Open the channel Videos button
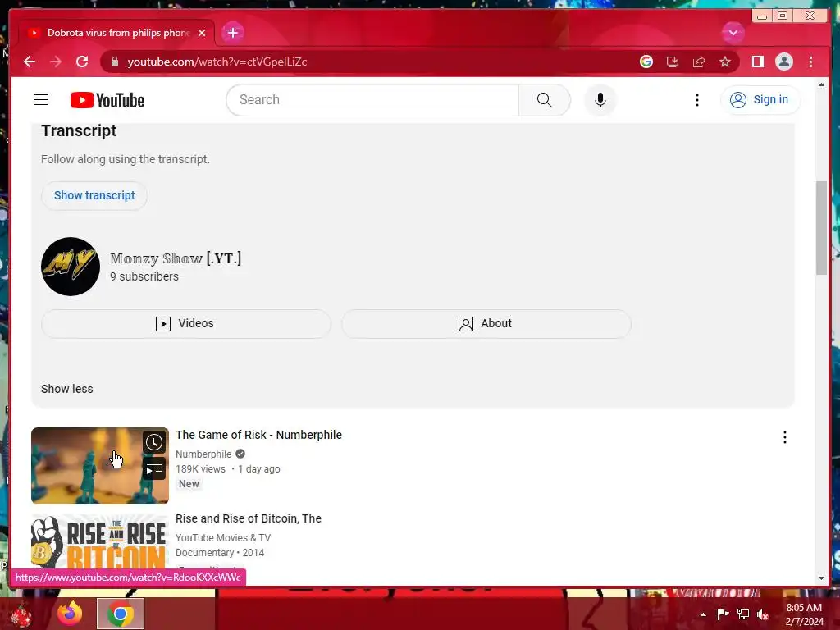The image size is (840, 630). point(186,323)
